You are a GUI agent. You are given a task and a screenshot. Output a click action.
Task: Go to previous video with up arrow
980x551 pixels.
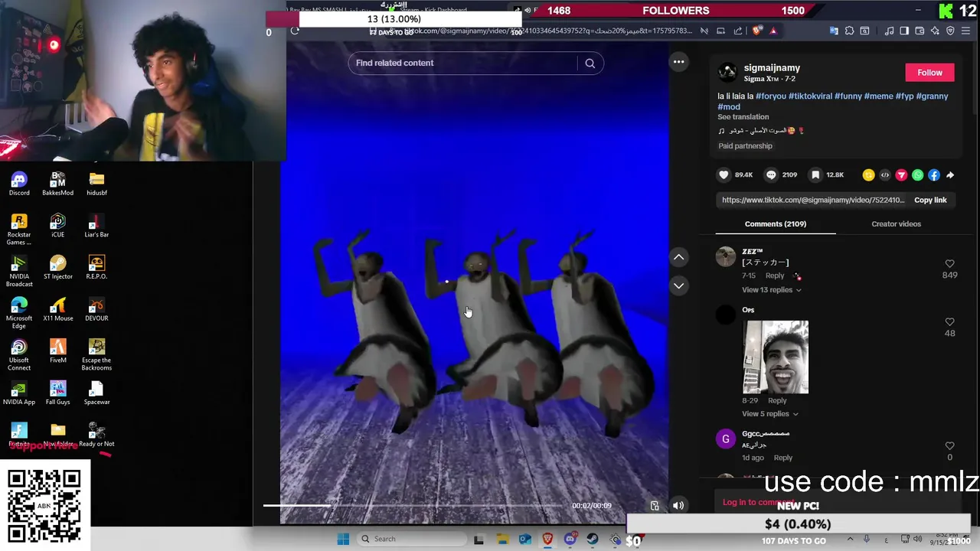pos(679,257)
